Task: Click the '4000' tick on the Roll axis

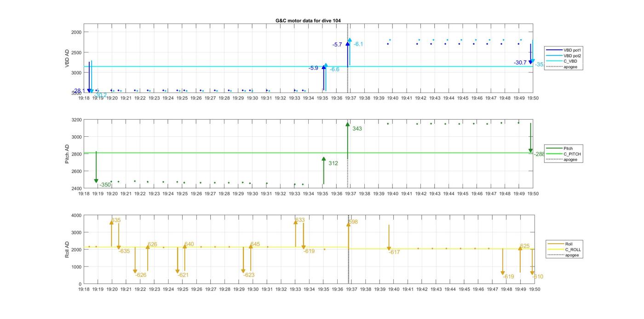Action: pyautogui.click(x=77, y=215)
